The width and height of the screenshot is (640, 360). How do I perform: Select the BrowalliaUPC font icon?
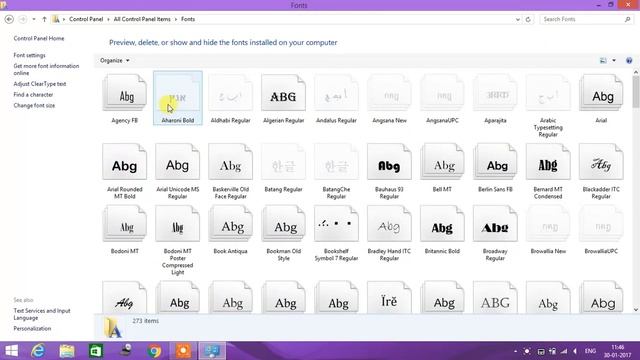click(601, 224)
